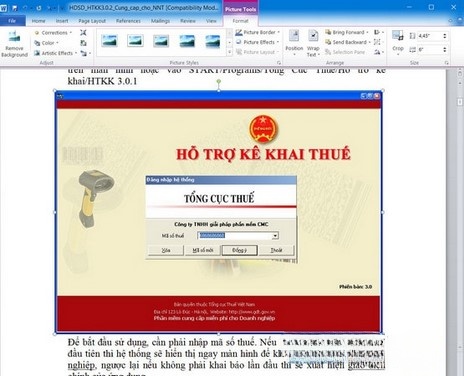Screen dimensions: 464x376
Task: Switch to the Home tab
Action: point(38,21)
